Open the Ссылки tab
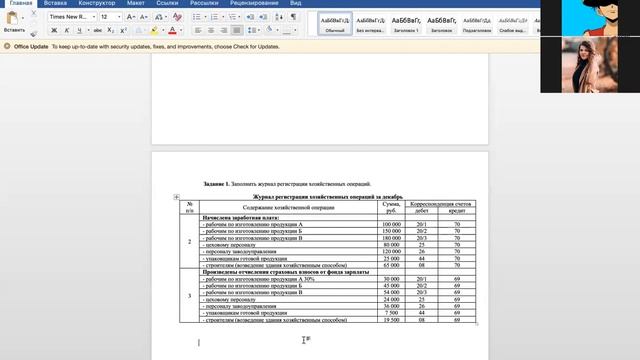640x360 pixels. [167, 3]
